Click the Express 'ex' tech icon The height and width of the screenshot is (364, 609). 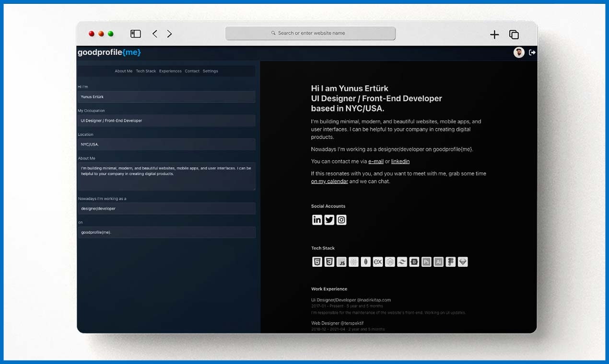tap(378, 262)
